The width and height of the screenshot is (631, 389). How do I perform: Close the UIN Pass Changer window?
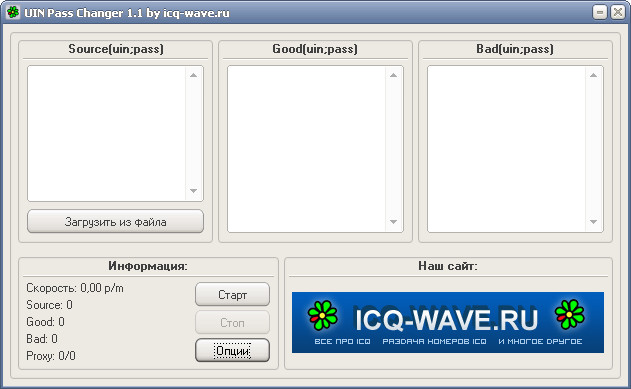point(618,12)
